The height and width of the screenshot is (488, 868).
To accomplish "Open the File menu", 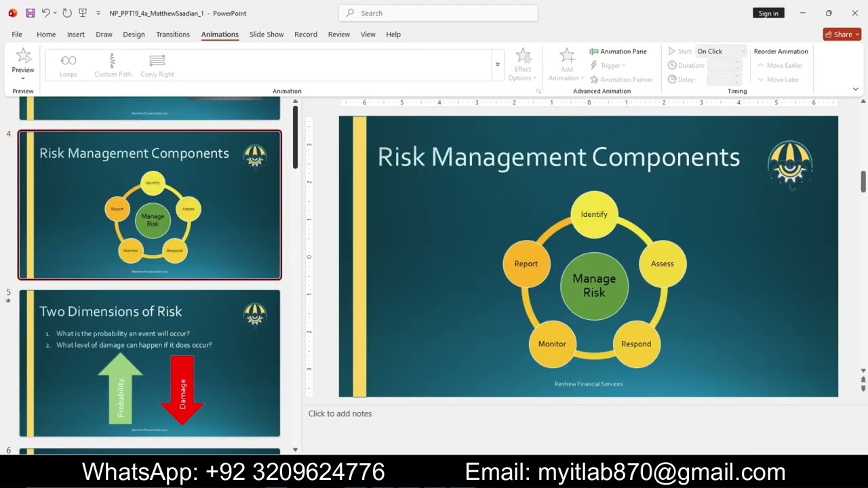I will coord(17,34).
